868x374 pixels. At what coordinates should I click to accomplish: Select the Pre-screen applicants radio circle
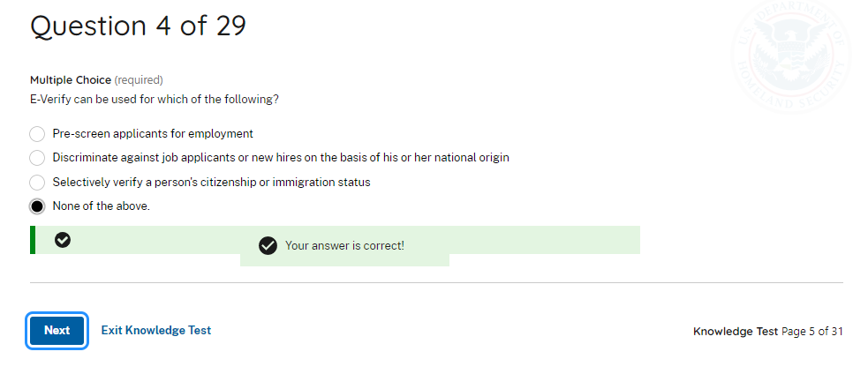(37, 134)
